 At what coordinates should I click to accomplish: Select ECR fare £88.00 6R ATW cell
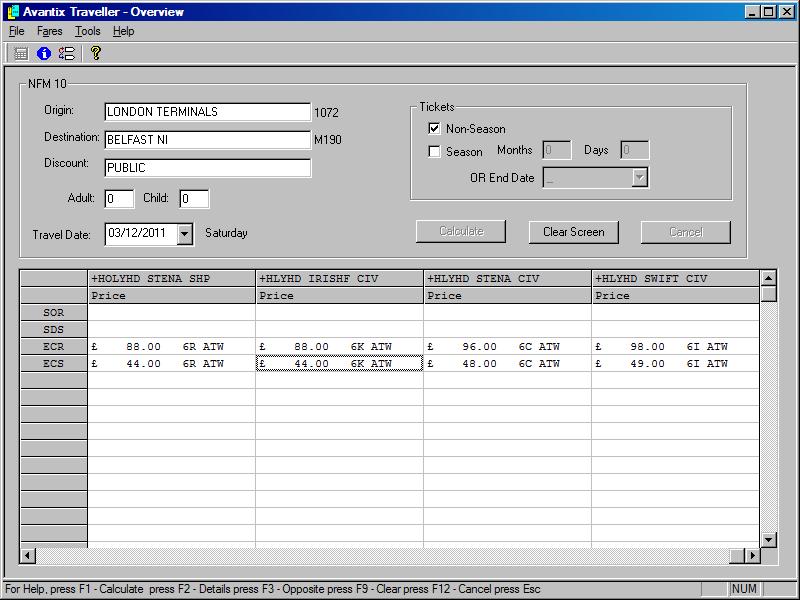171,346
